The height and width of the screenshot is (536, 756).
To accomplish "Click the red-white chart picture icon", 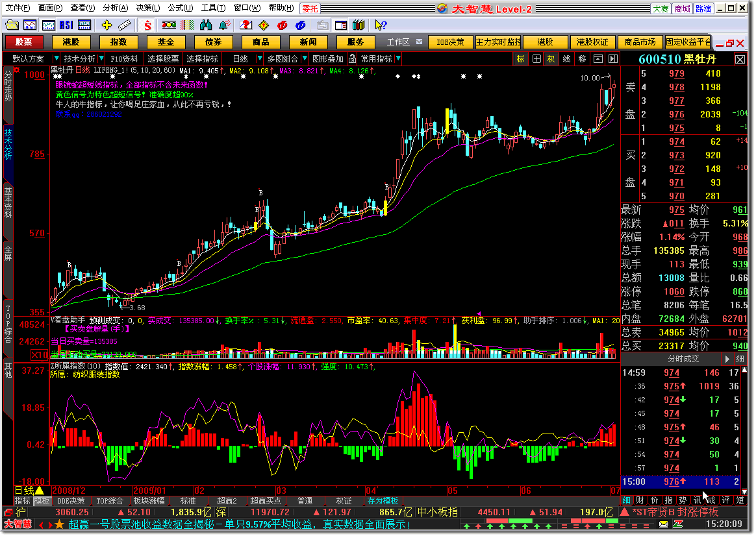I will [x=246, y=25].
